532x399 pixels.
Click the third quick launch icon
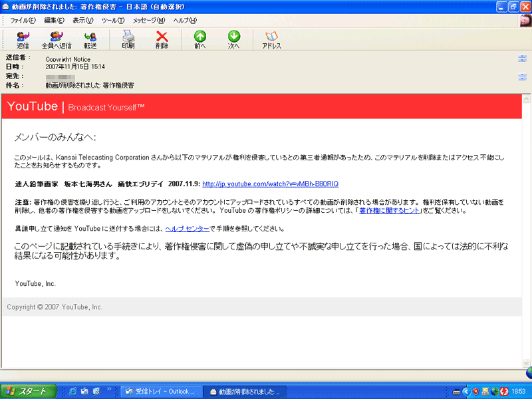[96, 392]
